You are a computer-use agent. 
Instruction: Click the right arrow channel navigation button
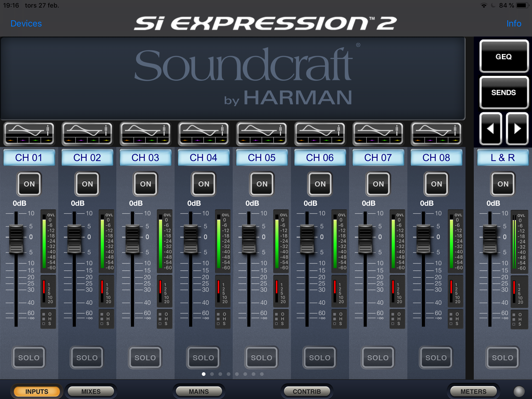(x=517, y=129)
